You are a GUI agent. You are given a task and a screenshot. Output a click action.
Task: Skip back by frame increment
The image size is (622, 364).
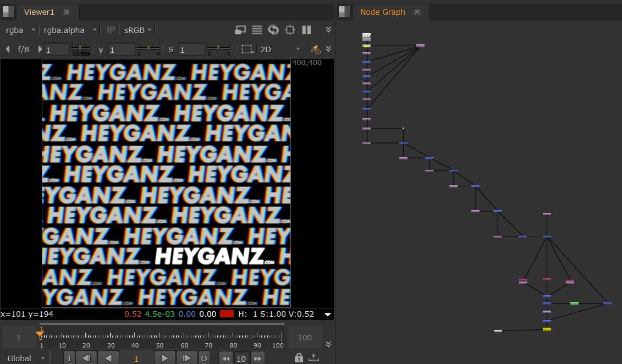tap(225, 359)
